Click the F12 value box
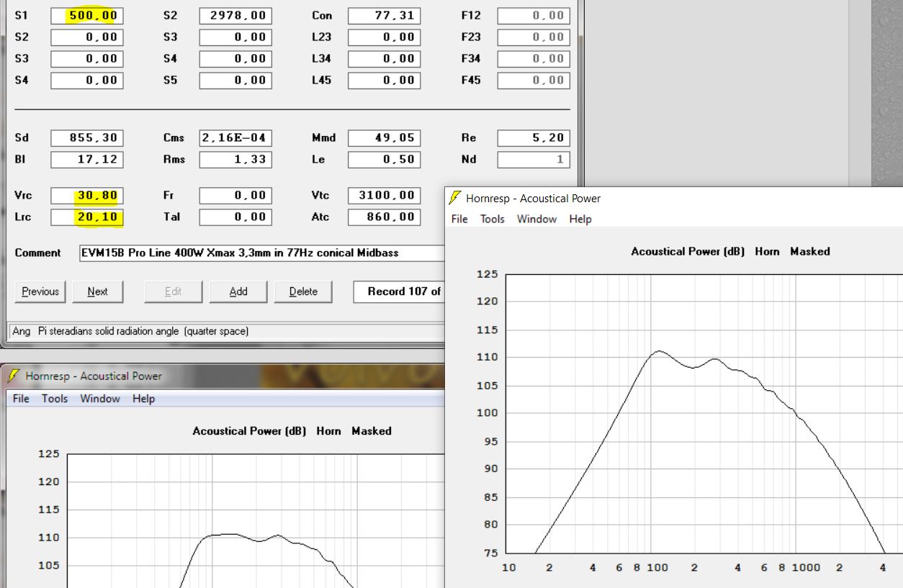 coord(534,16)
